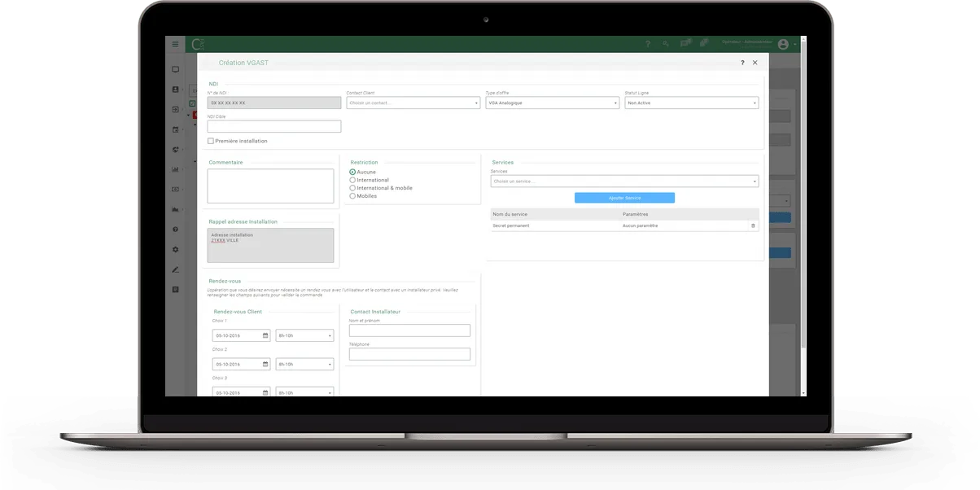Viewport: 980px width, 490px height.
Task: Open the contact card sidebar icon
Action: tap(175, 90)
